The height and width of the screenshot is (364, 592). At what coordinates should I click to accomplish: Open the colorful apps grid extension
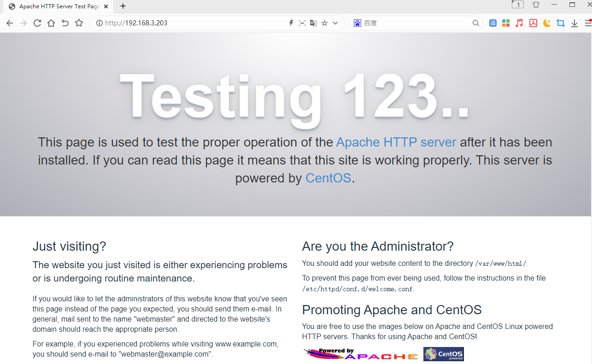(506, 23)
